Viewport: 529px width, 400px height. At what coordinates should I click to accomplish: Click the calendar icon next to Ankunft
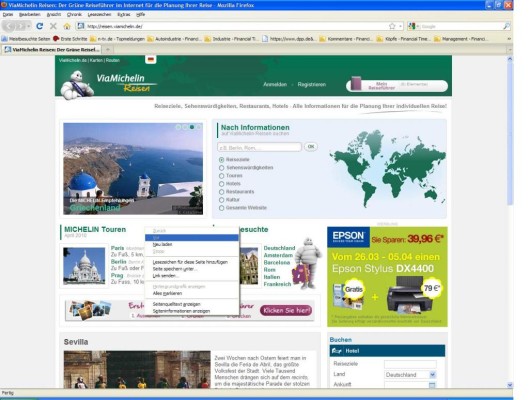coord(432,385)
